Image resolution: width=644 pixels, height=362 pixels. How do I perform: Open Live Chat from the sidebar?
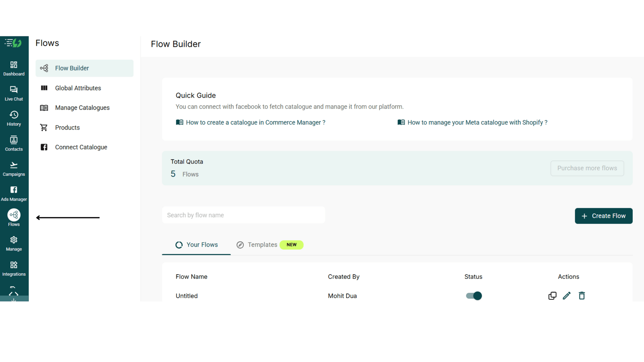click(14, 94)
